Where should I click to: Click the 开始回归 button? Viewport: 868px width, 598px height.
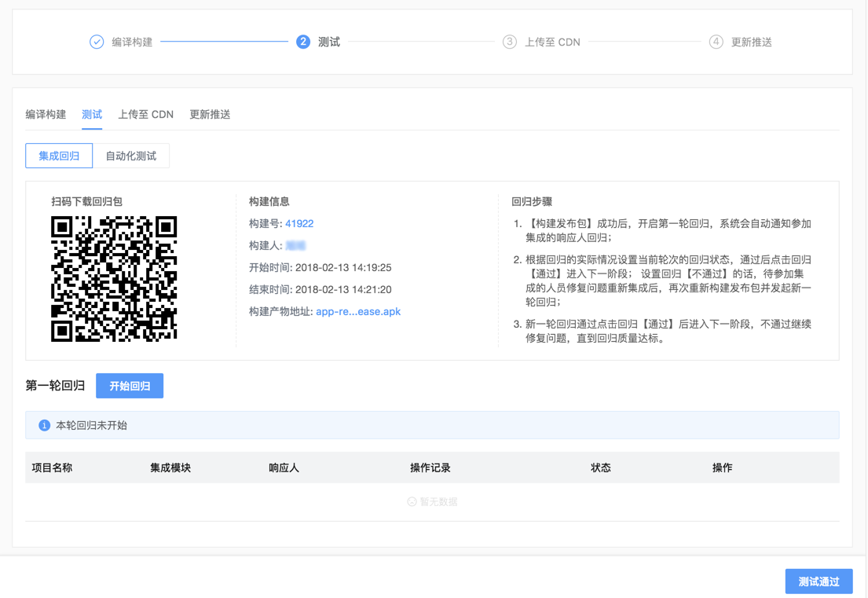pyautogui.click(x=130, y=386)
